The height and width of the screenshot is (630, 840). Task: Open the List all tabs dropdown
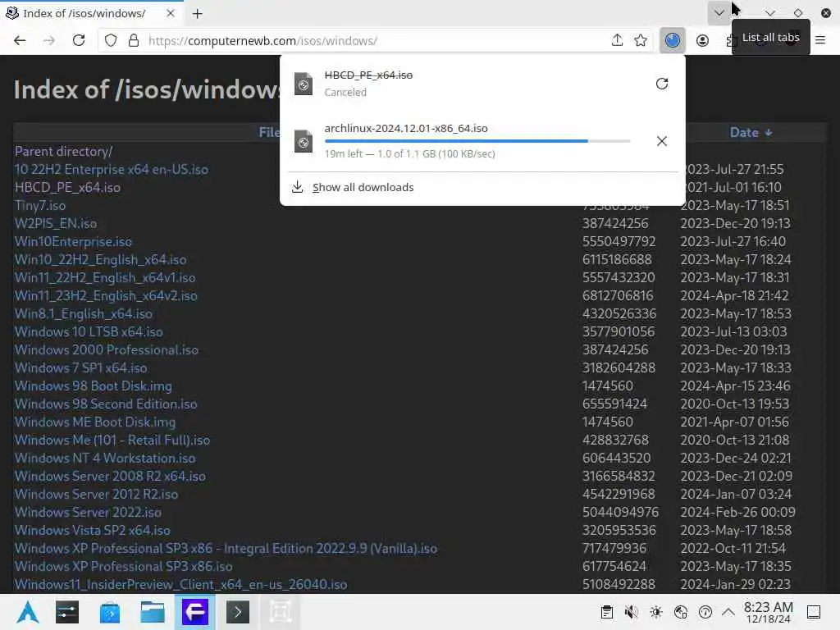719,13
